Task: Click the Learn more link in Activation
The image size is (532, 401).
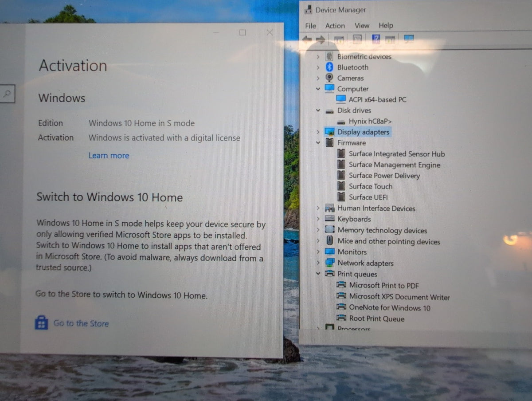Action: (109, 156)
